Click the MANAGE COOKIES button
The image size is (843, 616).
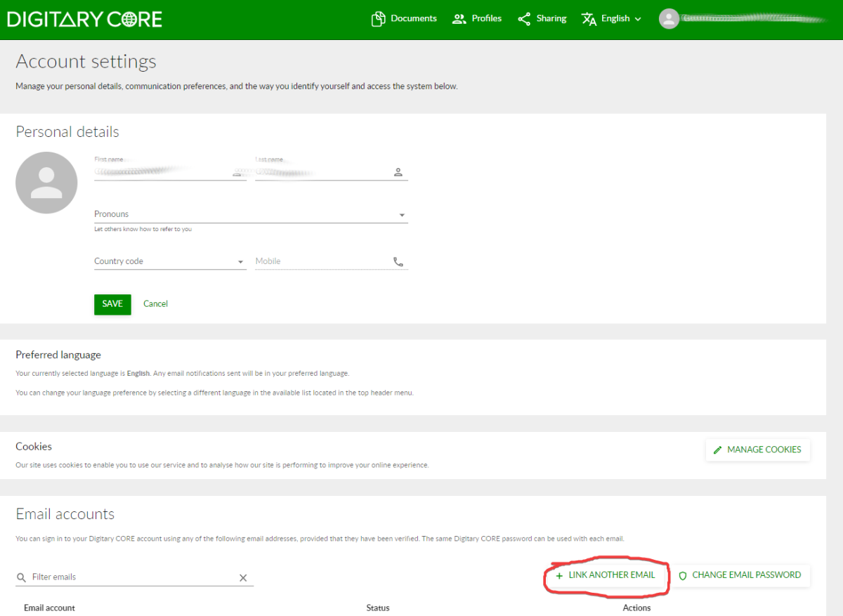pyautogui.click(x=757, y=450)
